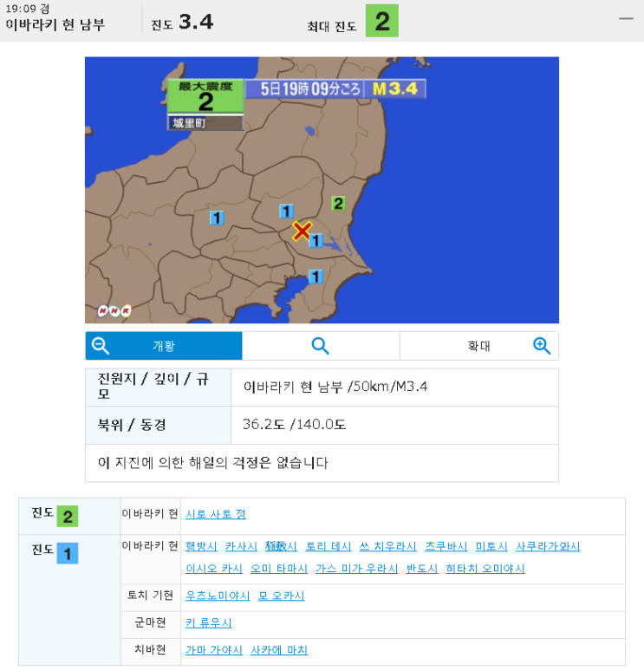Open the 우츠노미야시 link

pos(218,596)
